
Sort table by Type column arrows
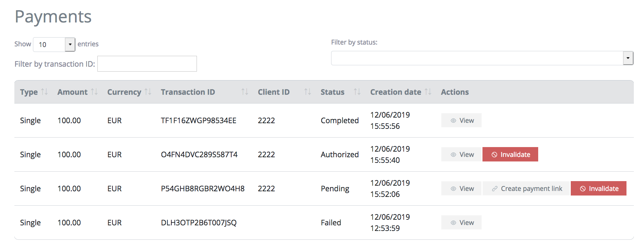44,92
